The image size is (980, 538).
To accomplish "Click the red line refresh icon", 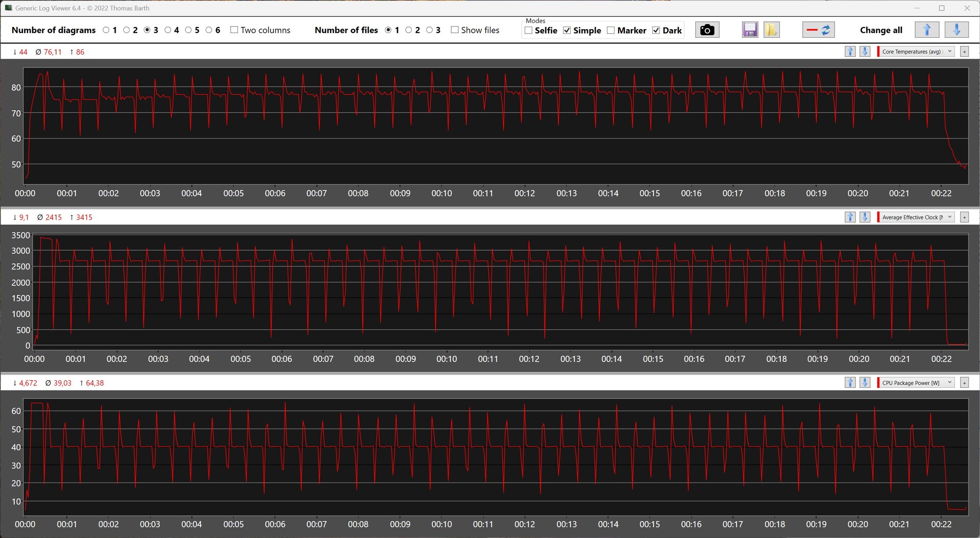I will point(818,30).
